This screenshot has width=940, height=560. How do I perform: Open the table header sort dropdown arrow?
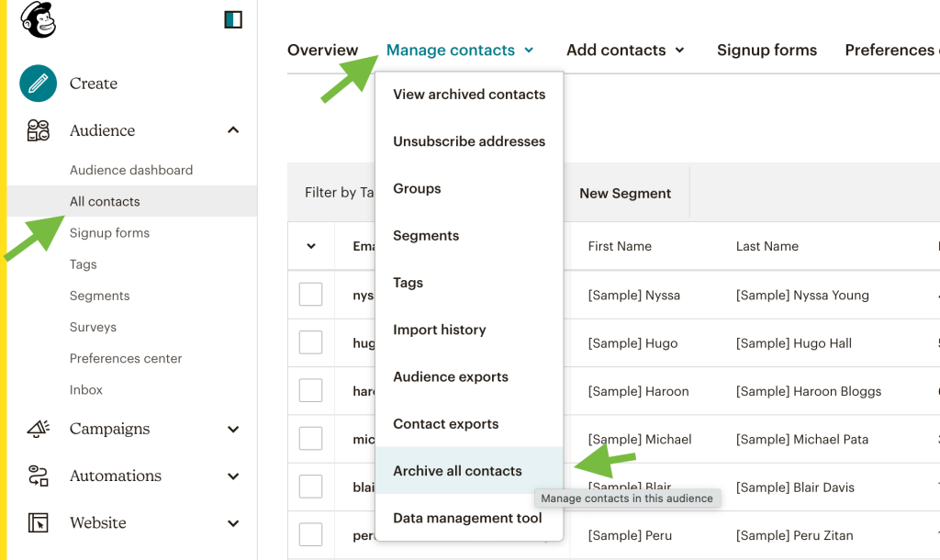click(309, 246)
